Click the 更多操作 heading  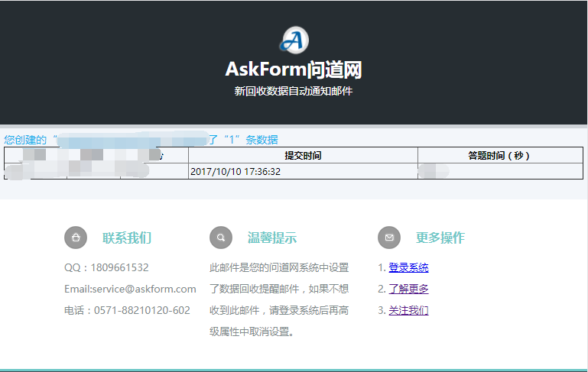(440, 238)
